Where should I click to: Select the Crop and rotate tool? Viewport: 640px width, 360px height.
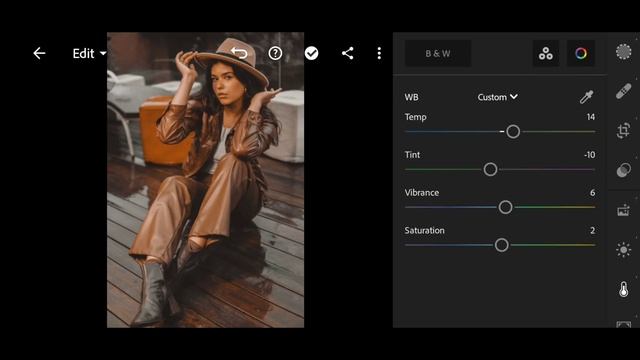click(623, 131)
